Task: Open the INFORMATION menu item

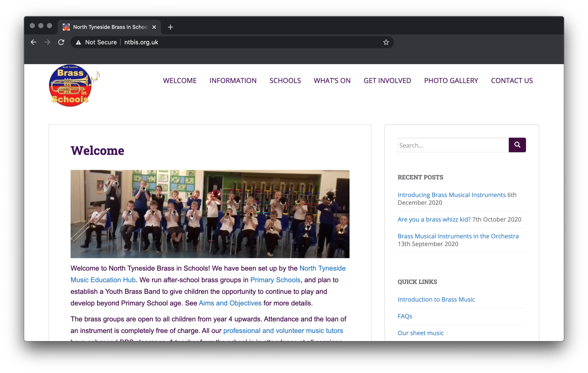Action: (x=233, y=81)
